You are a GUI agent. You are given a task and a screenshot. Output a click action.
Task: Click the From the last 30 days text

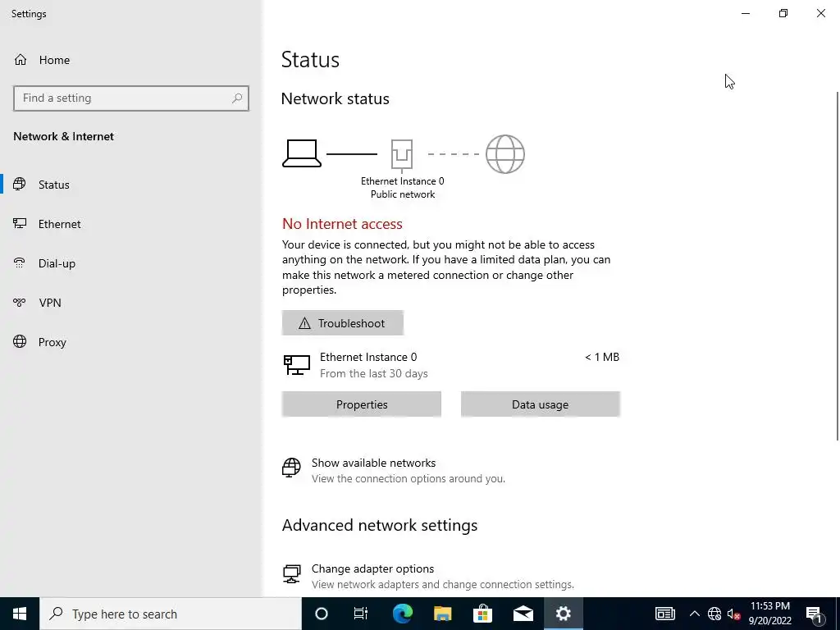click(x=374, y=373)
